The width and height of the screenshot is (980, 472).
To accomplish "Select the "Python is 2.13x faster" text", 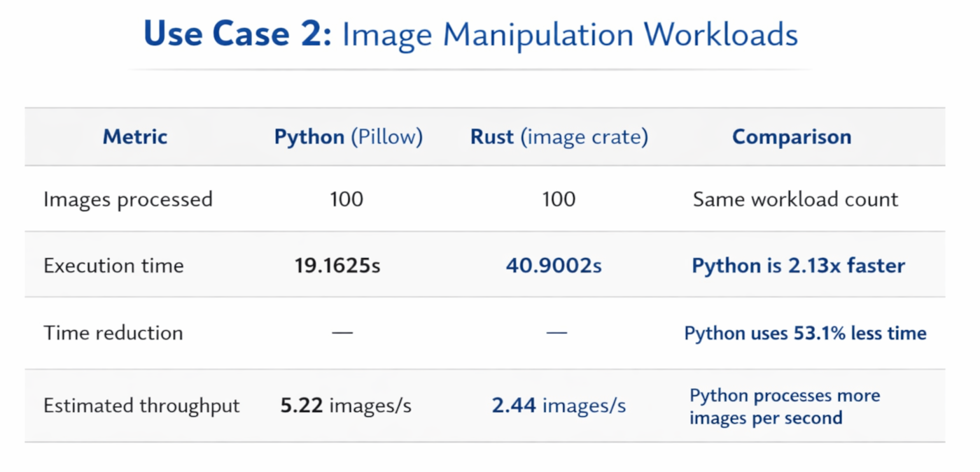I will [798, 265].
